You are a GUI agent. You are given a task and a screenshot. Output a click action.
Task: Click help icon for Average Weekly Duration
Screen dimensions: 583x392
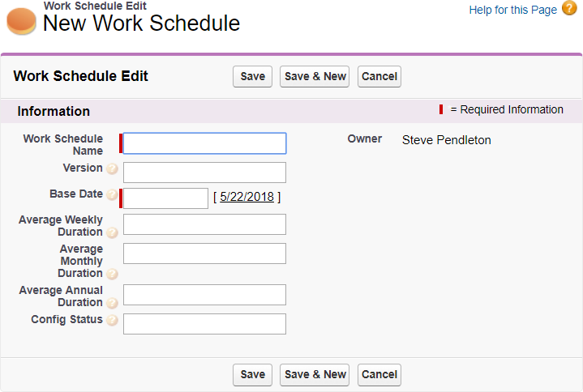point(112,232)
